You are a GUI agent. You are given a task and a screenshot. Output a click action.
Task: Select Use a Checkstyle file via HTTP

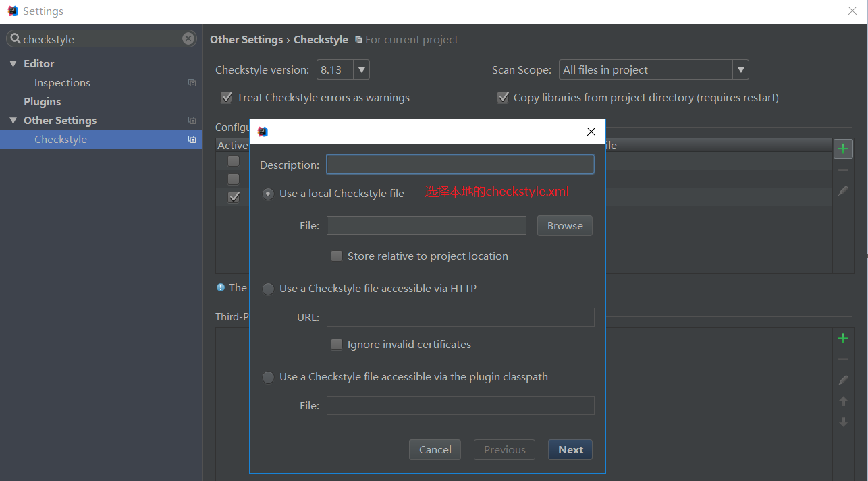268,289
